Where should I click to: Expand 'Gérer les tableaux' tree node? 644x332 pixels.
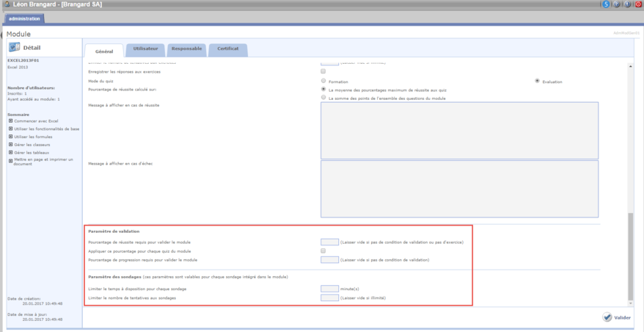[x=10, y=153]
